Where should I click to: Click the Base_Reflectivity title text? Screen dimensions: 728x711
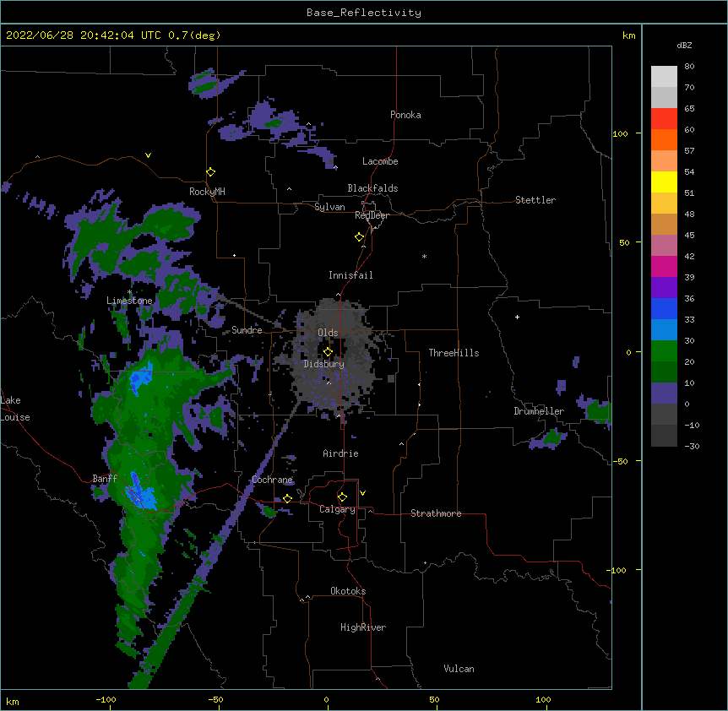(364, 13)
